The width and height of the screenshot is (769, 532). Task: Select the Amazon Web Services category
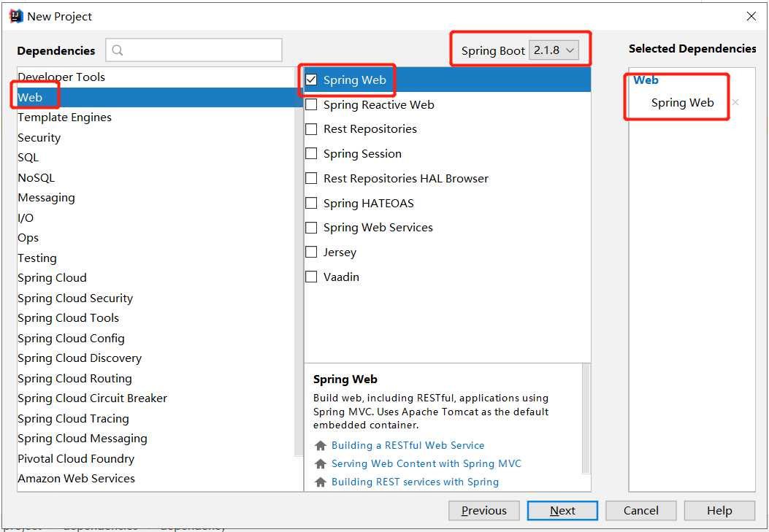[x=156, y=479]
